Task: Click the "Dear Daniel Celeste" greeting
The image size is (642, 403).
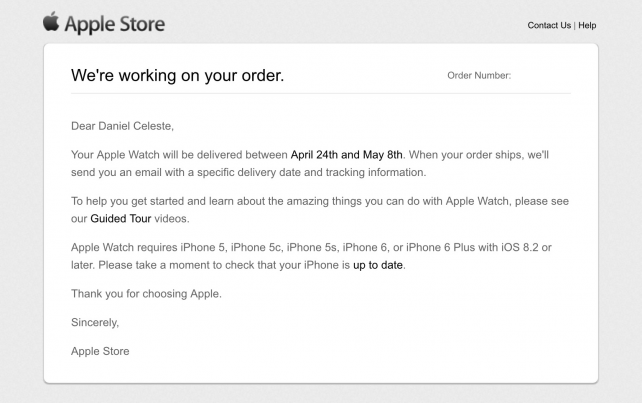Action: 122,126
